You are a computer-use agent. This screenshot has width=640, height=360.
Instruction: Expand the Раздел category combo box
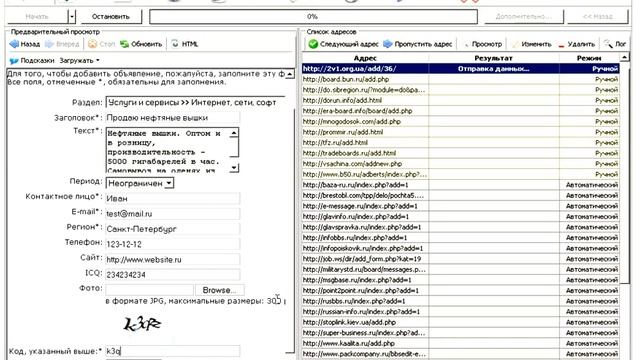coord(195,102)
